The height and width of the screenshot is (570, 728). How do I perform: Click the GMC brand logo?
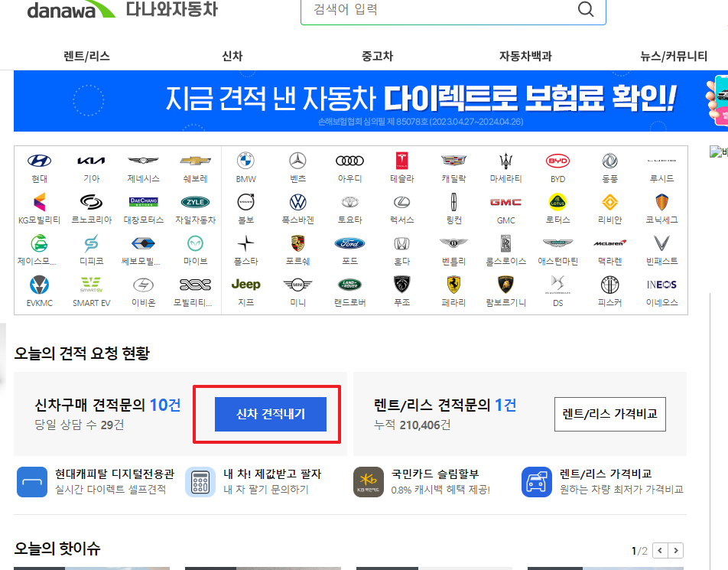(x=505, y=202)
